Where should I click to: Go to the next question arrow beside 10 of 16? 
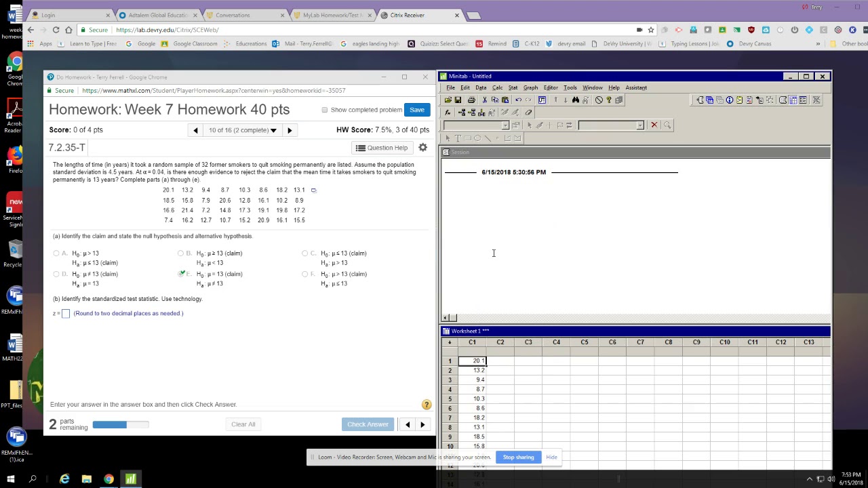point(290,130)
